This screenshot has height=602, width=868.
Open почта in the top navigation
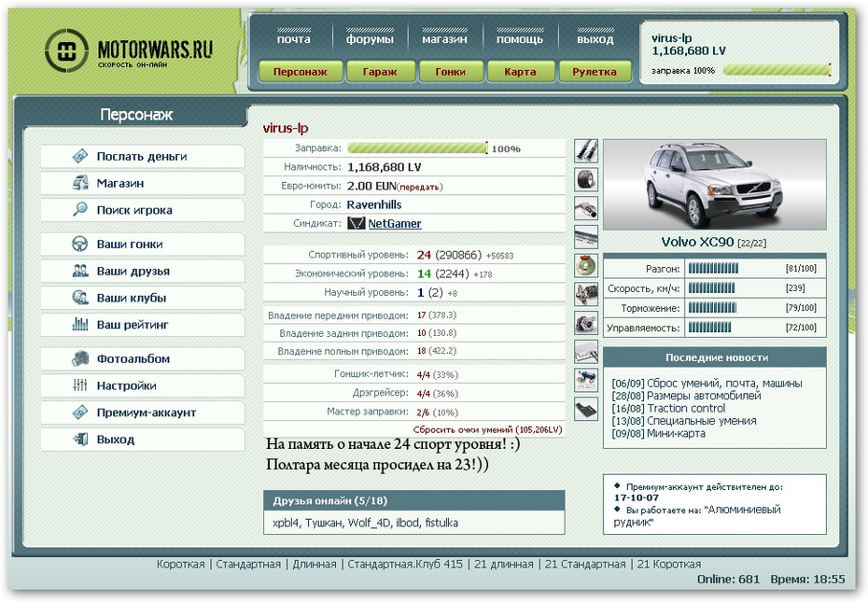(x=293, y=39)
